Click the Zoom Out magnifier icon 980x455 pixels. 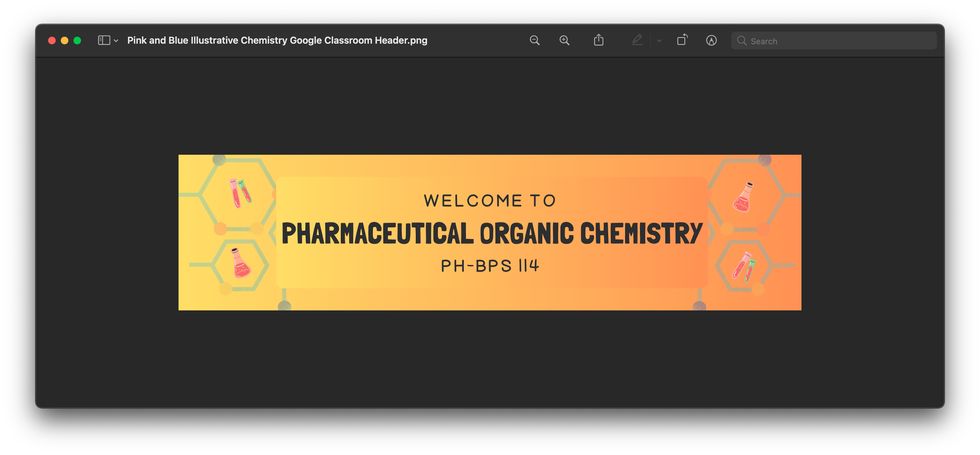[535, 40]
